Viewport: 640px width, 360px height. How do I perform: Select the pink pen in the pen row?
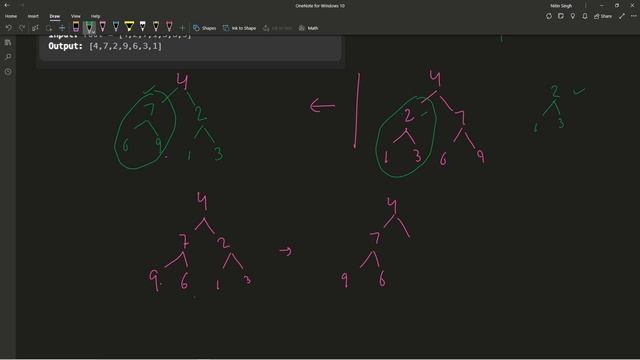(102, 27)
